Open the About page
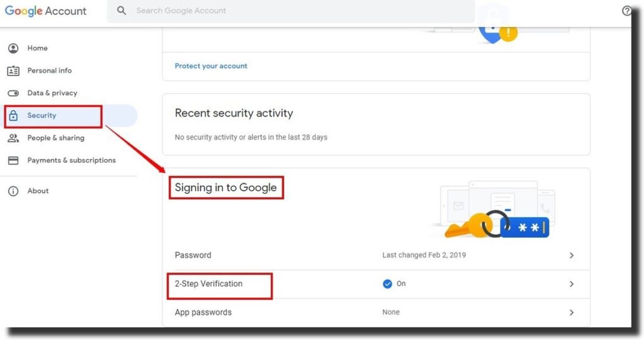644x340 pixels. 38,191
